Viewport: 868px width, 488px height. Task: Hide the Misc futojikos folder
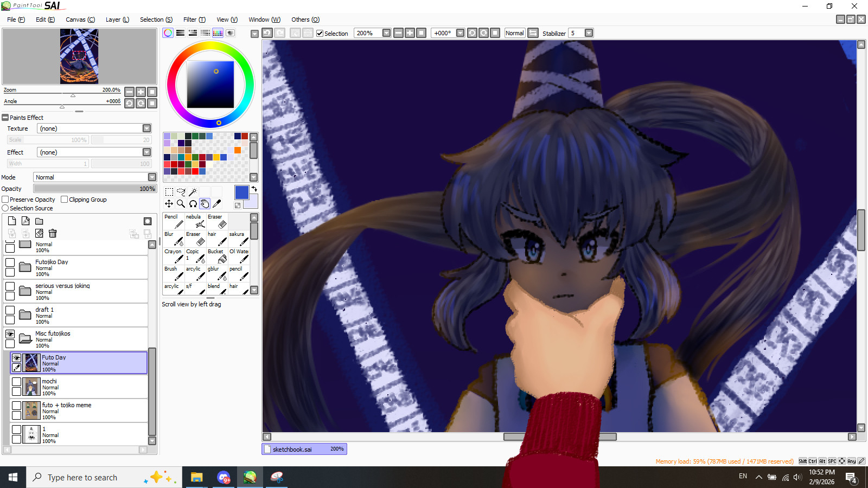(10, 334)
